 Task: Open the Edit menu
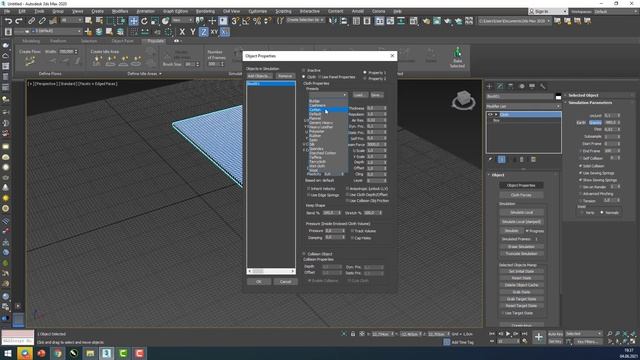pyautogui.click(x=22, y=11)
